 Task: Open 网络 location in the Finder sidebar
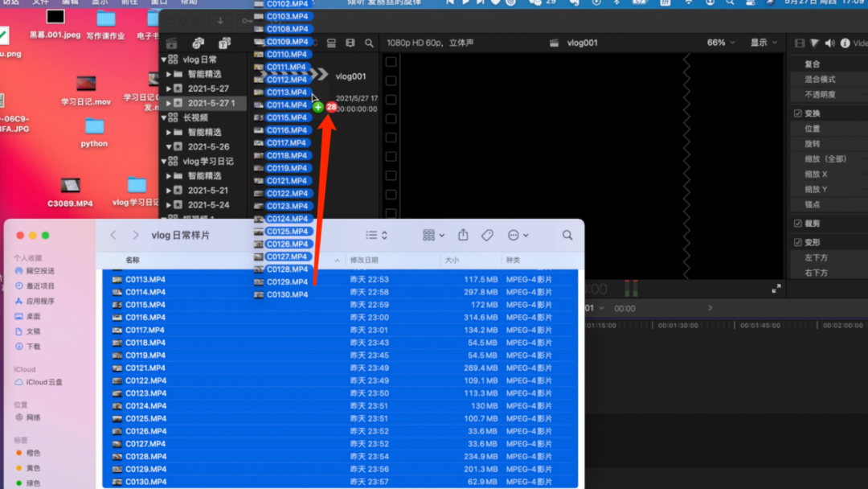pos(27,417)
